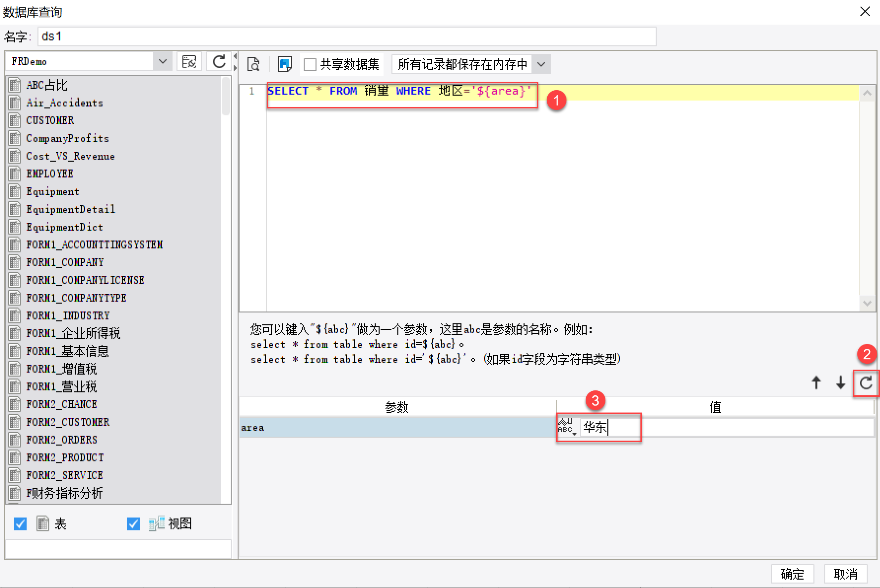Close the 数据库查询 dialog
This screenshot has height=588, width=880.
(865, 11)
